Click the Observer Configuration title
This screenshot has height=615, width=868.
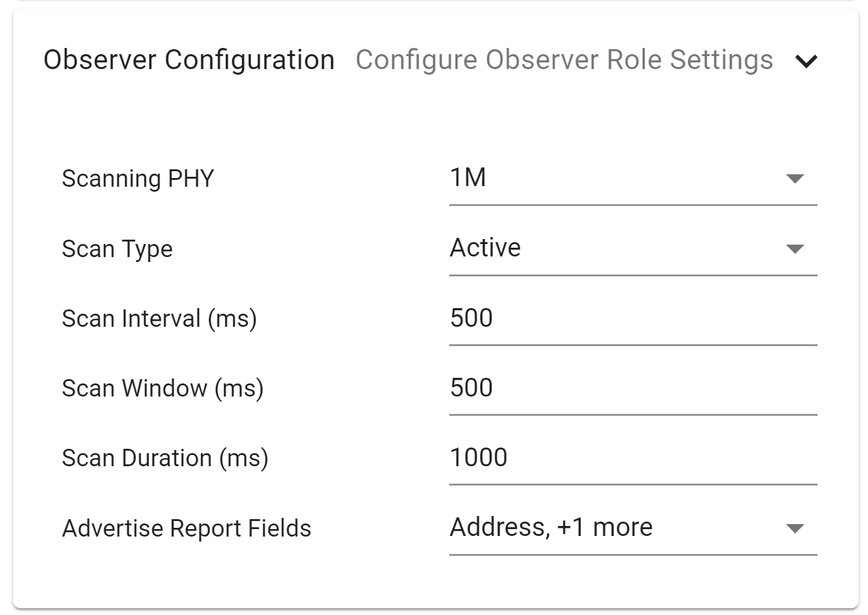pos(189,60)
